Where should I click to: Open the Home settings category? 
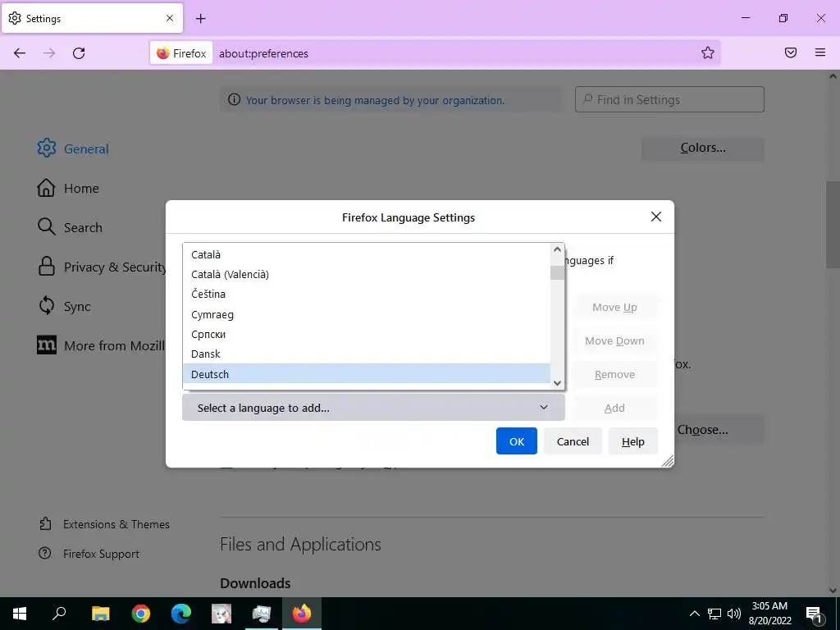68,188
